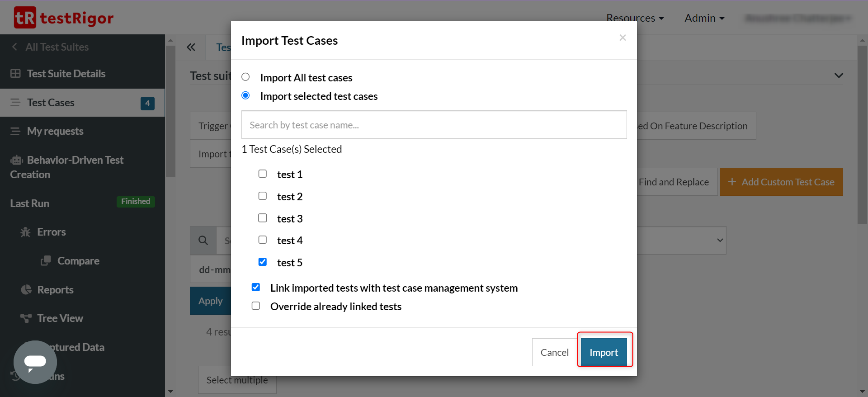The height and width of the screenshot is (397, 868).
Task: Enable Override already linked tests
Action: click(x=256, y=306)
